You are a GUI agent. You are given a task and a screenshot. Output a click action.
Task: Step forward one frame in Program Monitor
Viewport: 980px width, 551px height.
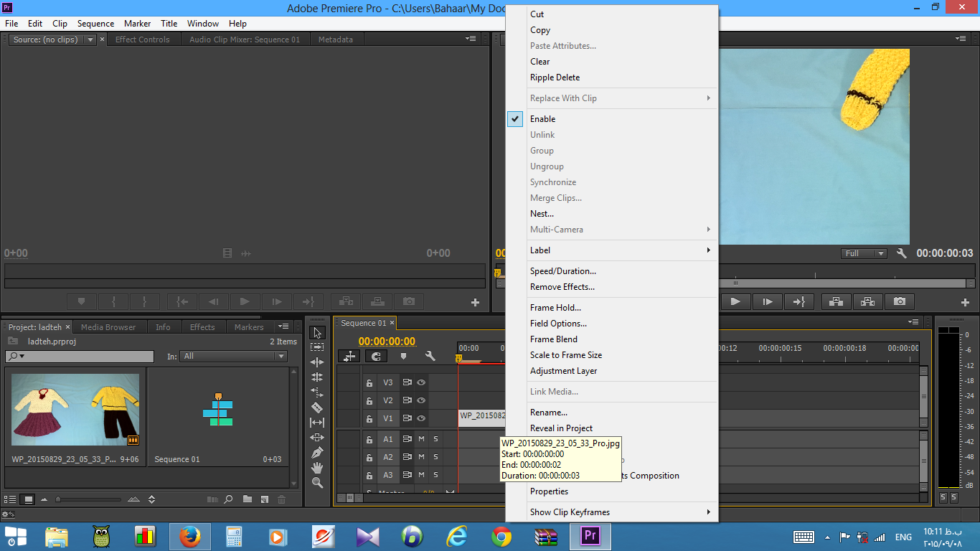tap(768, 302)
